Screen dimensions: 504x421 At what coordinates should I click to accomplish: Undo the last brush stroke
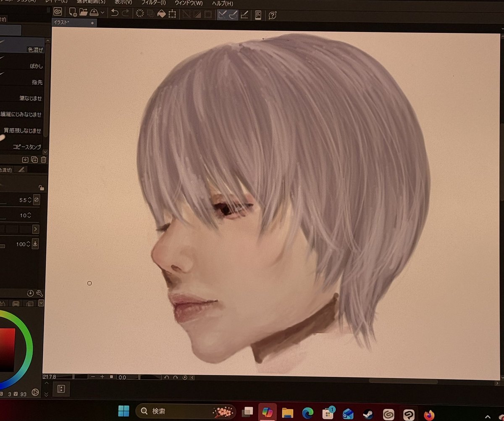[115, 13]
